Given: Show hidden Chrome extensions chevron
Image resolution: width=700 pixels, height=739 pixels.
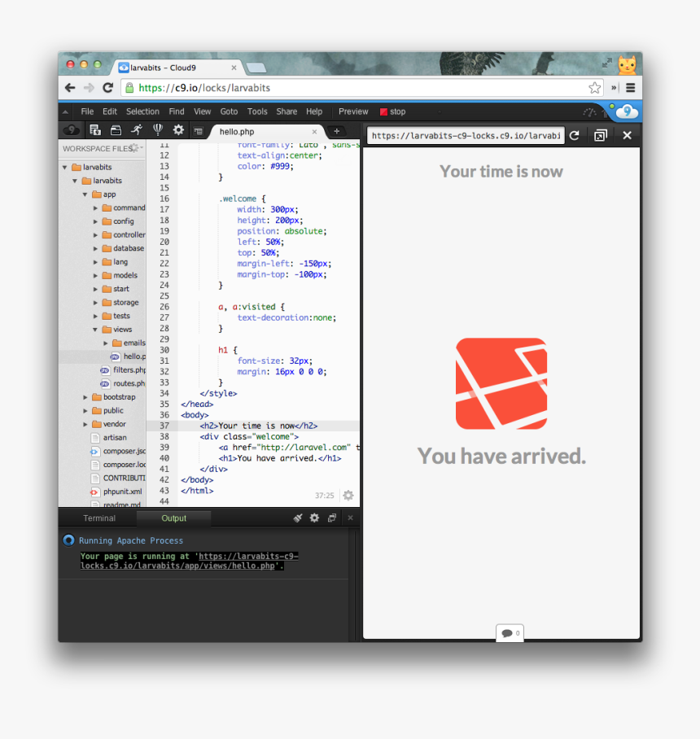Looking at the screenshot, I should [x=614, y=88].
